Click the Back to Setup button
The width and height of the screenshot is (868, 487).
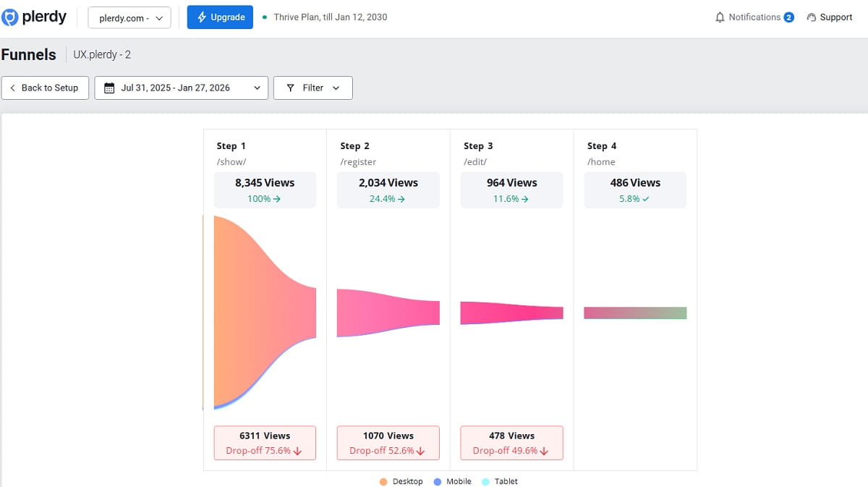tap(45, 88)
